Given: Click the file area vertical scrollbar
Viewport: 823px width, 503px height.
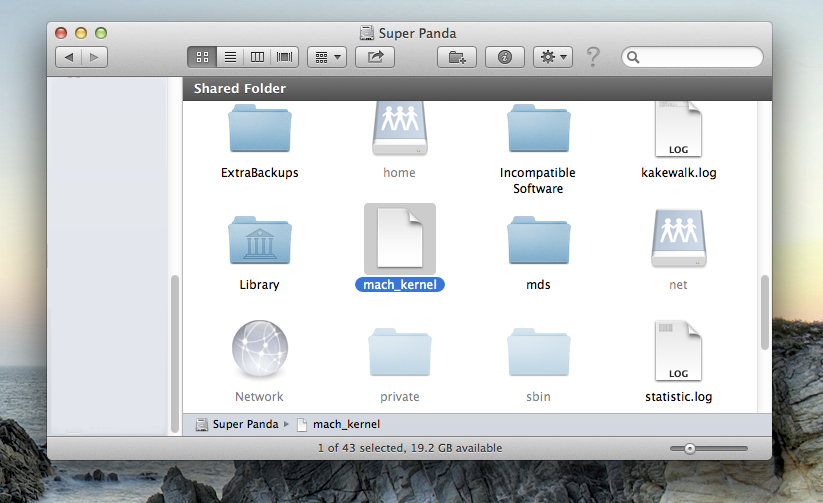Looking at the screenshot, I should (765, 312).
